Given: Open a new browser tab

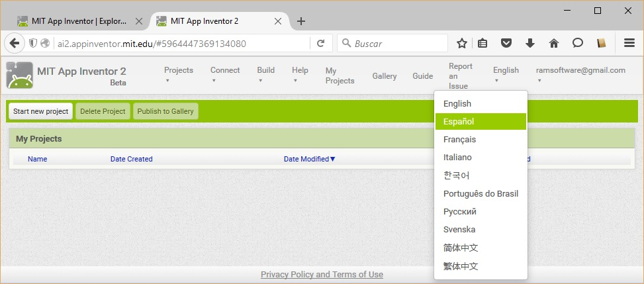Looking at the screenshot, I should (301, 21).
